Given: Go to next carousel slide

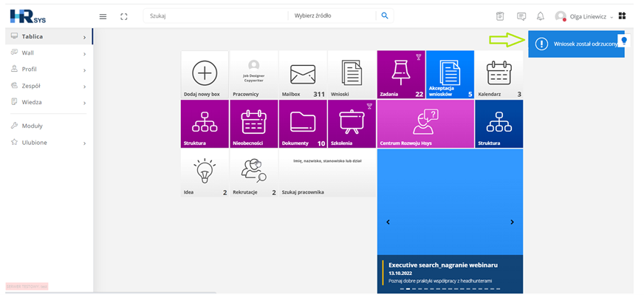Looking at the screenshot, I should coord(512,222).
